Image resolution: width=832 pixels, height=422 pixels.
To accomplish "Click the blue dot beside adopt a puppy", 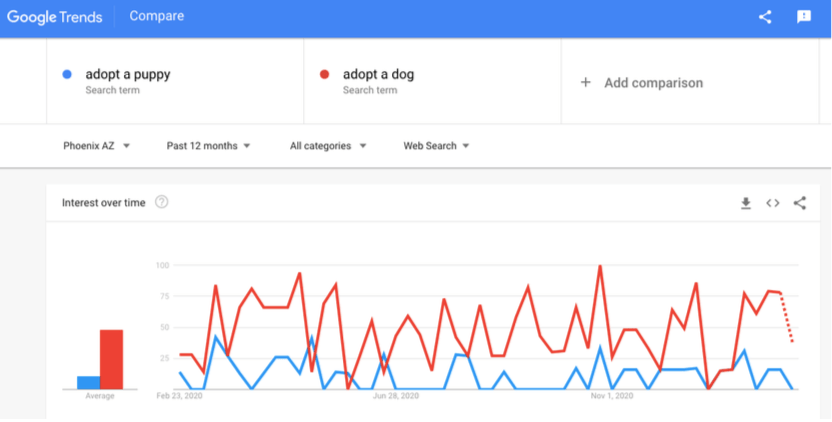I will tap(67, 74).
